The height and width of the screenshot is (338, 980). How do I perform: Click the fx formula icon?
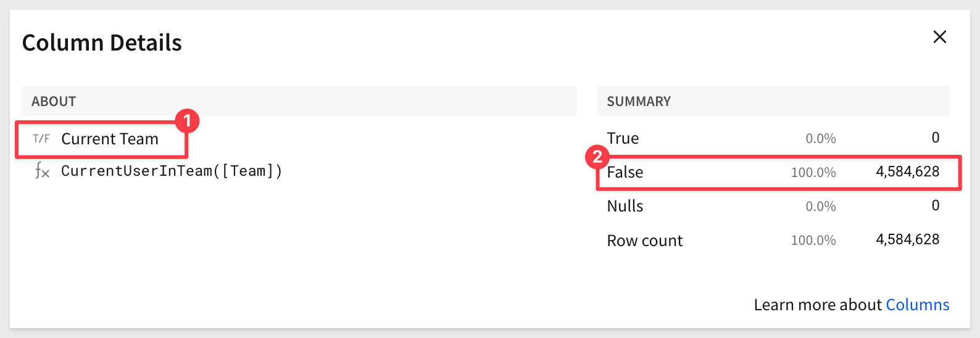click(x=42, y=171)
